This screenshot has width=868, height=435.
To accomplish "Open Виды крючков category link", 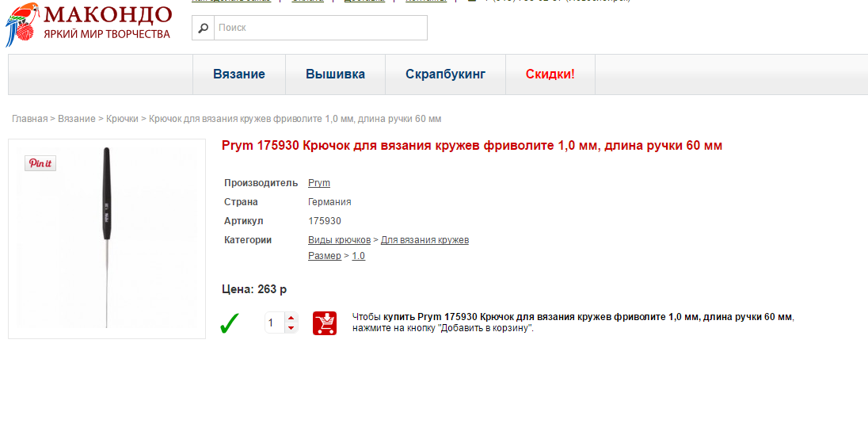I will tap(339, 240).
